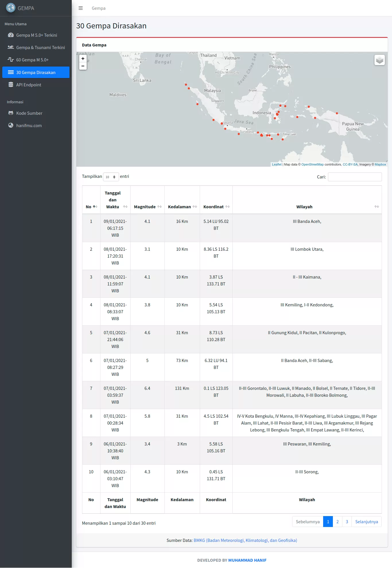The height and width of the screenshot is (568, 392).
Task: Click coordinate cell 8.73 LS 110.28 BT
Action: (216, 339)
